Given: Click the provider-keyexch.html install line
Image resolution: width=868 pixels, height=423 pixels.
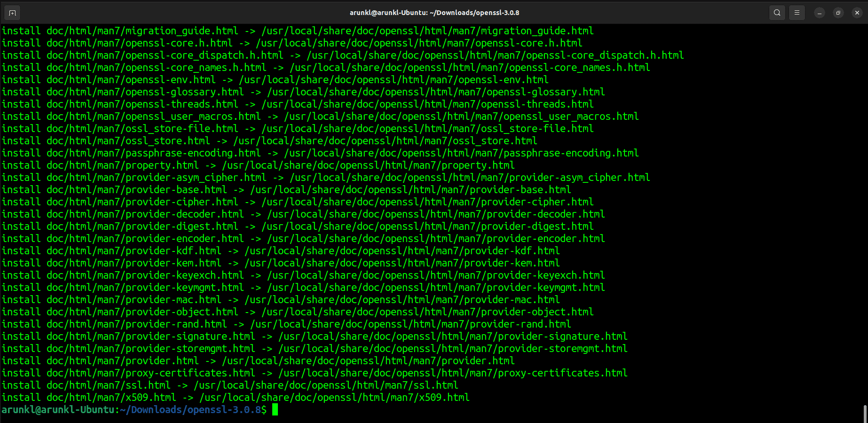Looking at the screenshot, I should (x=303, y=275).
